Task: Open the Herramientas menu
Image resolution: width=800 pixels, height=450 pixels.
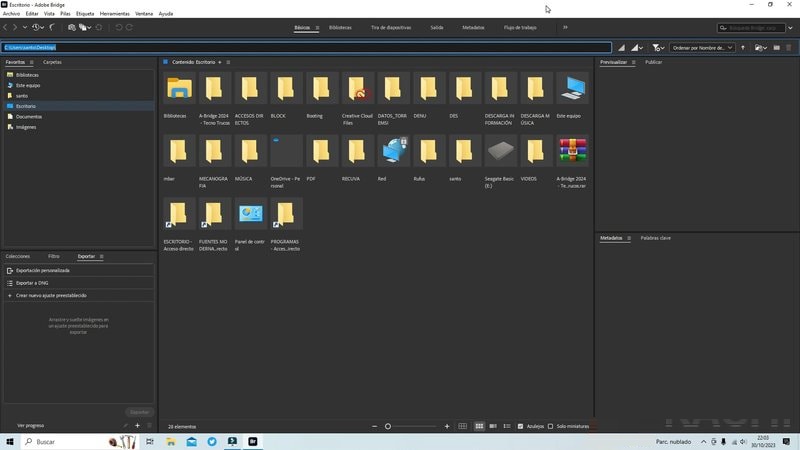Action: pyautogui.click(x=115, y=14)
